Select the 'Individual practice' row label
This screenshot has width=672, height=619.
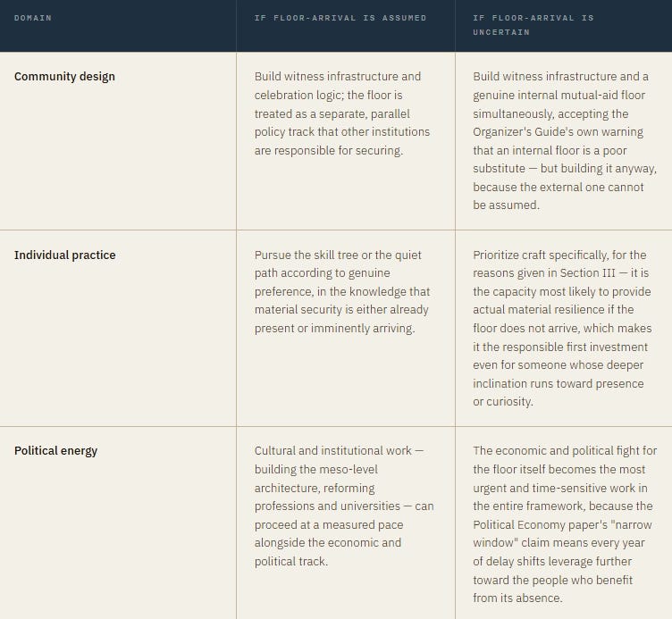pyautogui.click(x=64, y=255)
